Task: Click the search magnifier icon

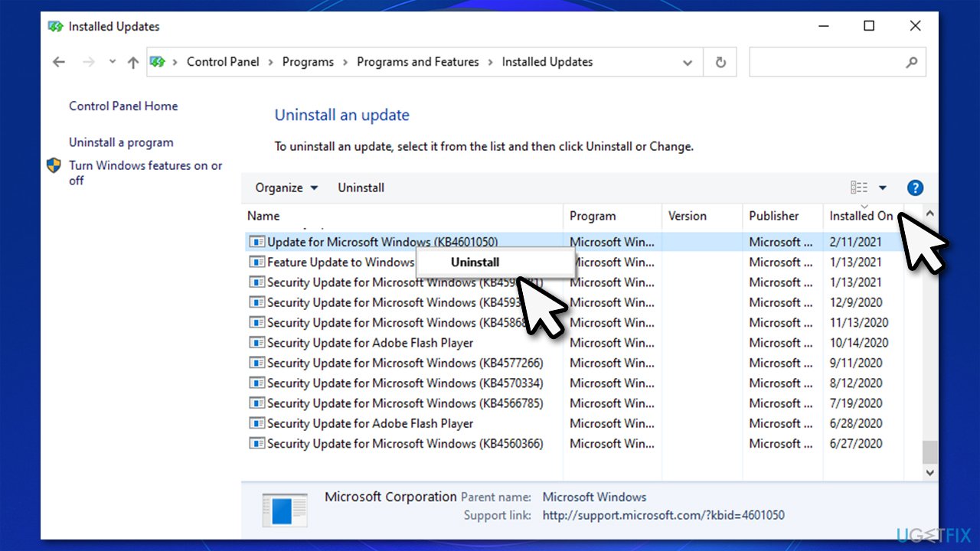Action: coord(911,62)
